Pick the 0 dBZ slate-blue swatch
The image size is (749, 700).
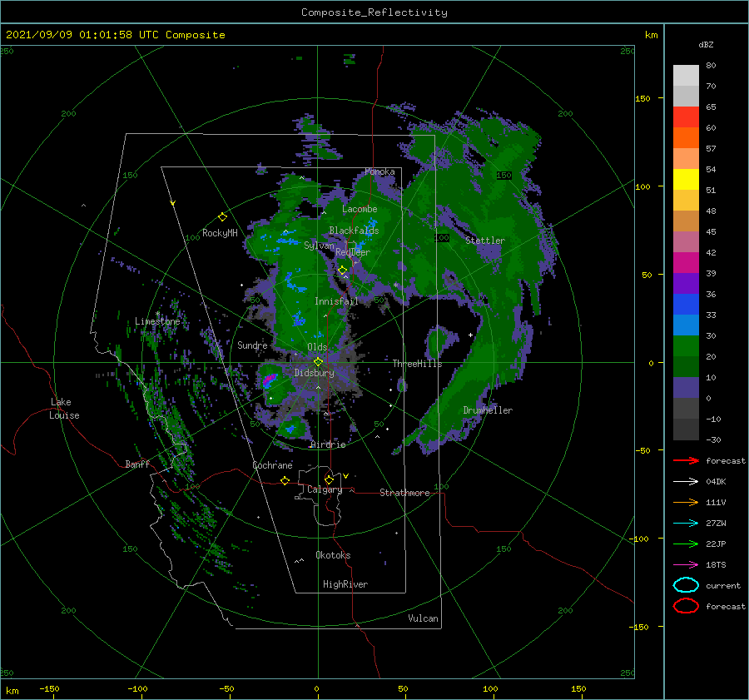pos(686,388)
